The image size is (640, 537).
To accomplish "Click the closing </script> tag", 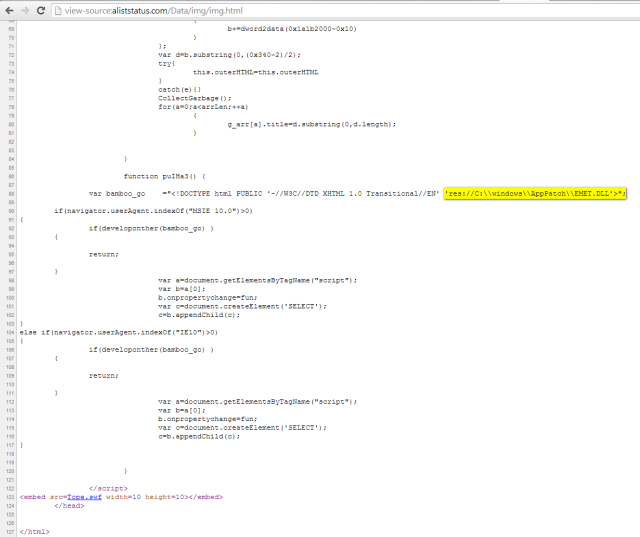I will coord(108,488).
